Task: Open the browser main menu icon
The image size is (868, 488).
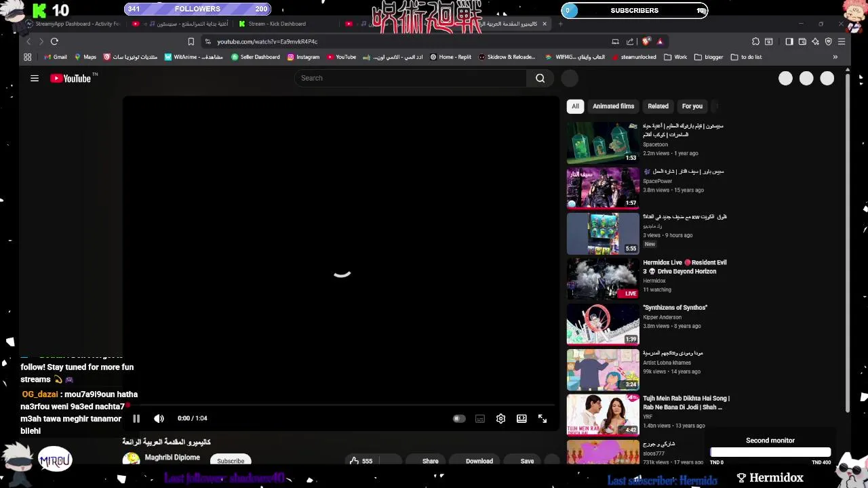Action: [842, 41]
